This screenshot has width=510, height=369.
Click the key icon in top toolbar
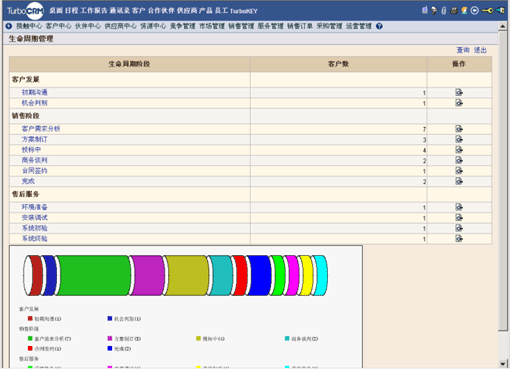(487, 11)
